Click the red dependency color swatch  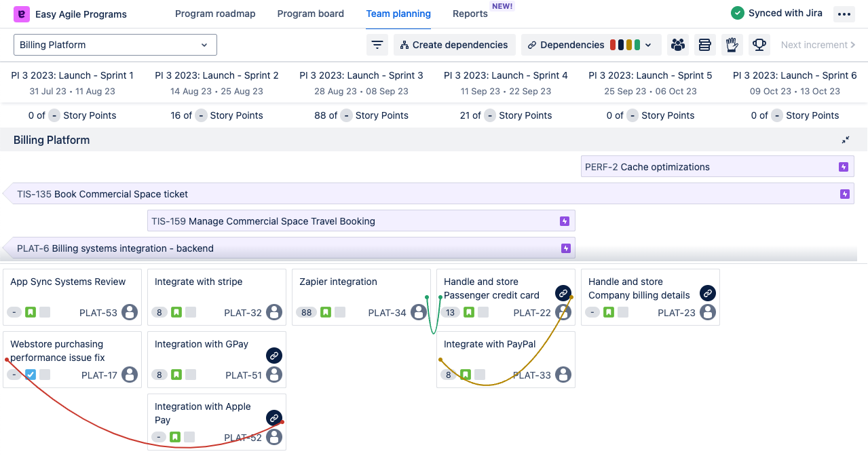[x=614, y=45]
